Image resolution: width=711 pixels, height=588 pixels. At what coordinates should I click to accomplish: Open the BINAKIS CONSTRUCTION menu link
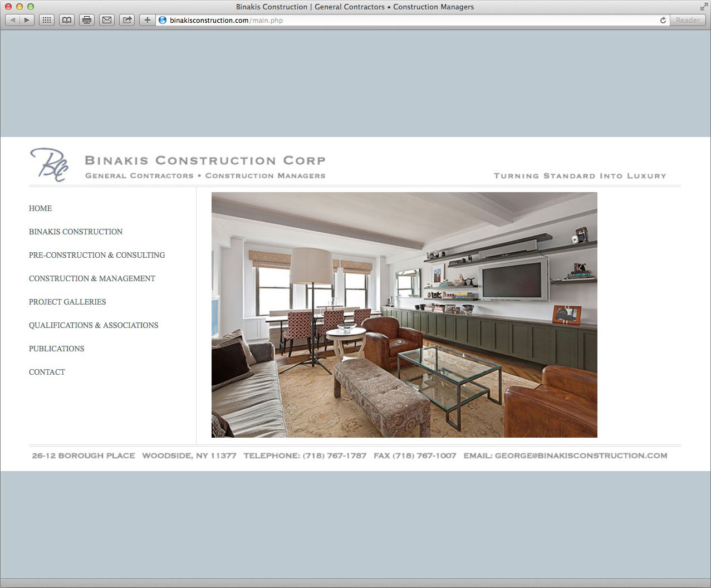(x=76, y=232)
